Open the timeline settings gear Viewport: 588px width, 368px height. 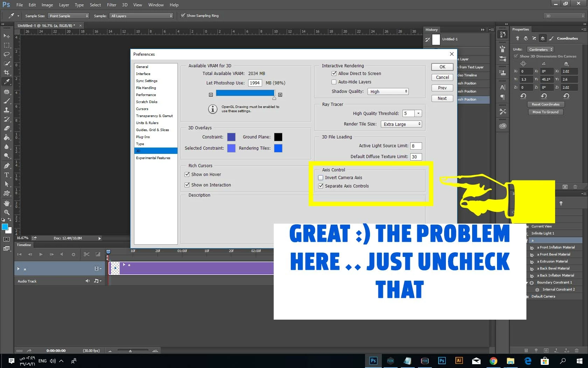[73, 254]
